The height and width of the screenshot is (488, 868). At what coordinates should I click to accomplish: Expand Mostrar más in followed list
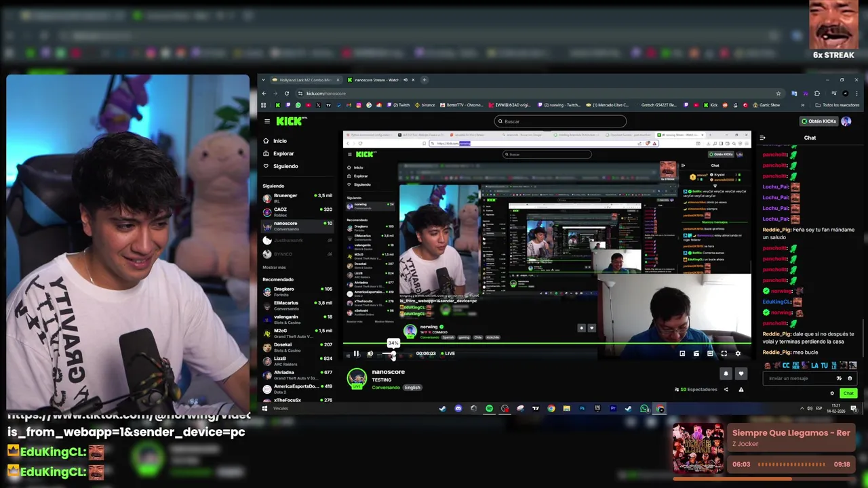coord(275,267)
